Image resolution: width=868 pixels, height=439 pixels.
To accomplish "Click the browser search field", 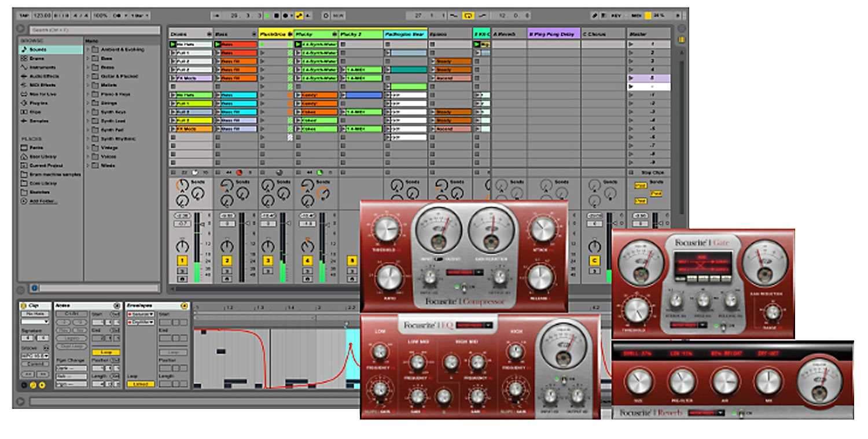I will (94, 29).
